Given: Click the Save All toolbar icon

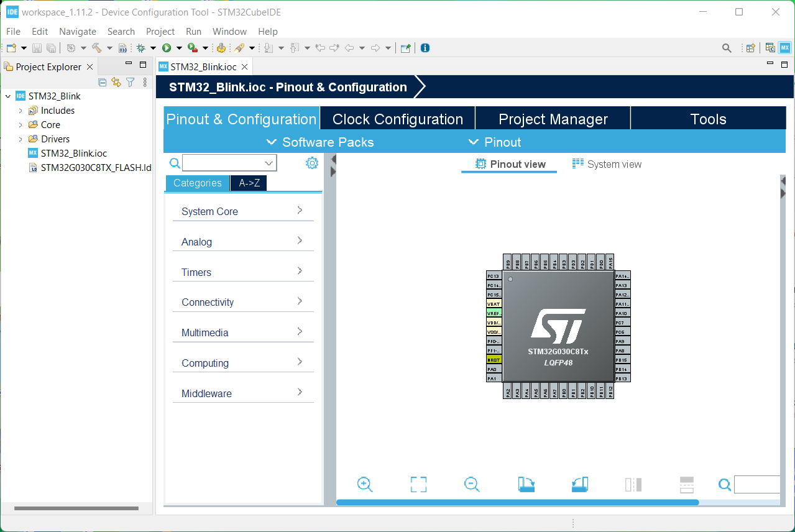Looking at the screenshot, I should 51,48.
